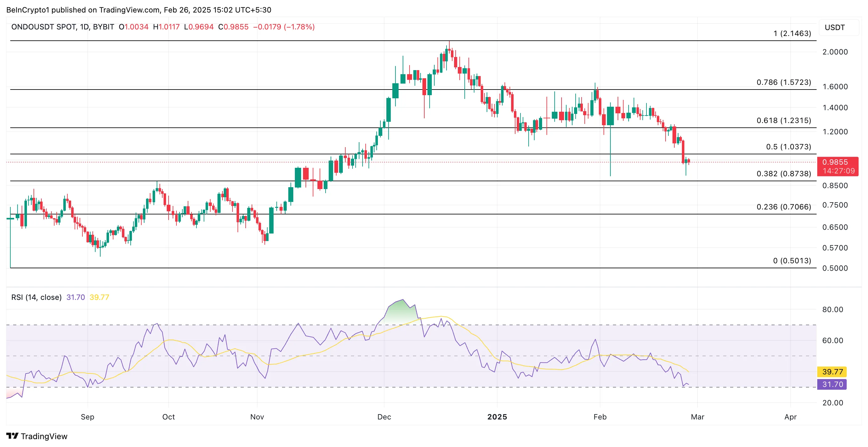The width and height of the screenshot is (868, 447).
Task: Click the RSI (14, close) indicator label
Action: tap(36, 297)
